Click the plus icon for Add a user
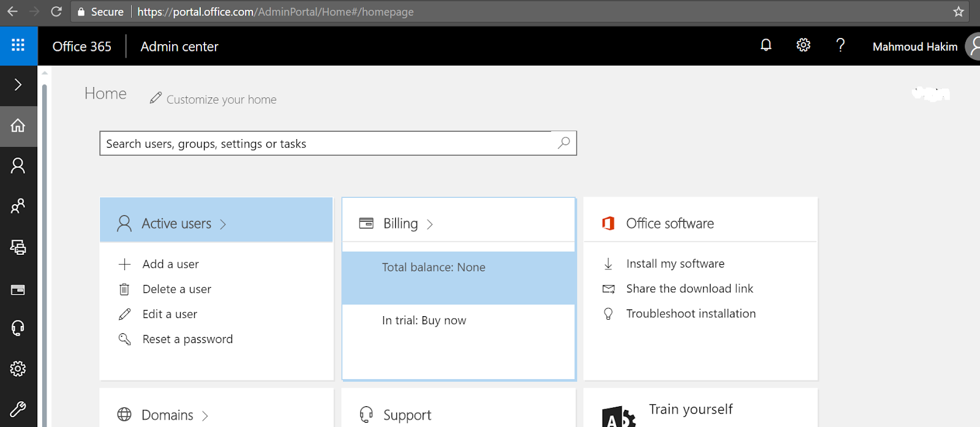 click(x=124, y=264)
